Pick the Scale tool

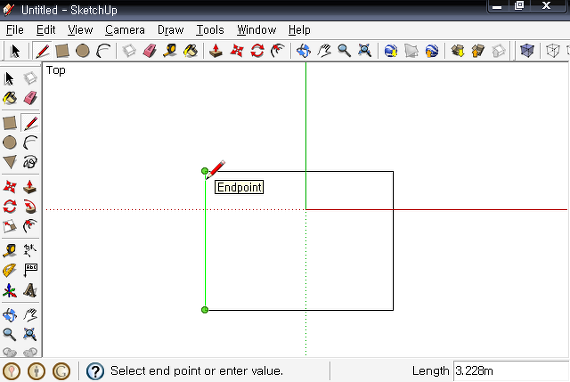10,226
